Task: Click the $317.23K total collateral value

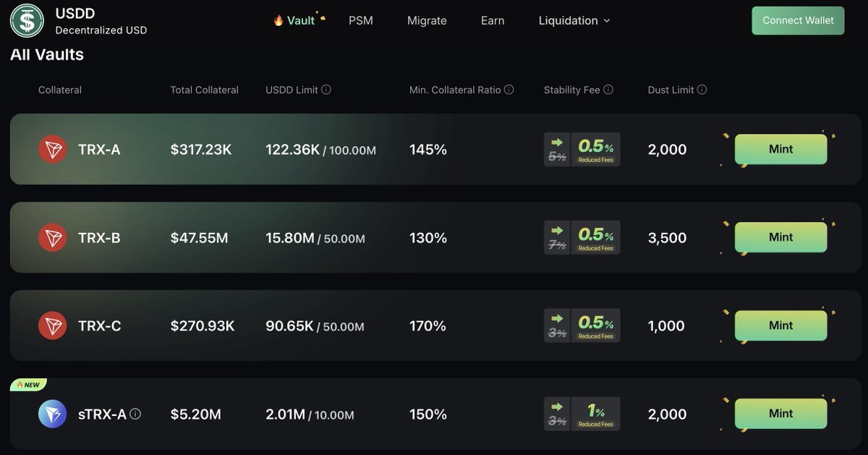Action: tap(201, 150)
